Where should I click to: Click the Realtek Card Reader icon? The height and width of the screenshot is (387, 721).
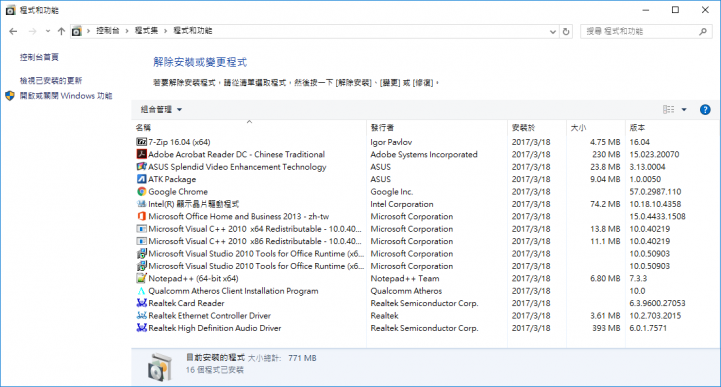(142, 303)
